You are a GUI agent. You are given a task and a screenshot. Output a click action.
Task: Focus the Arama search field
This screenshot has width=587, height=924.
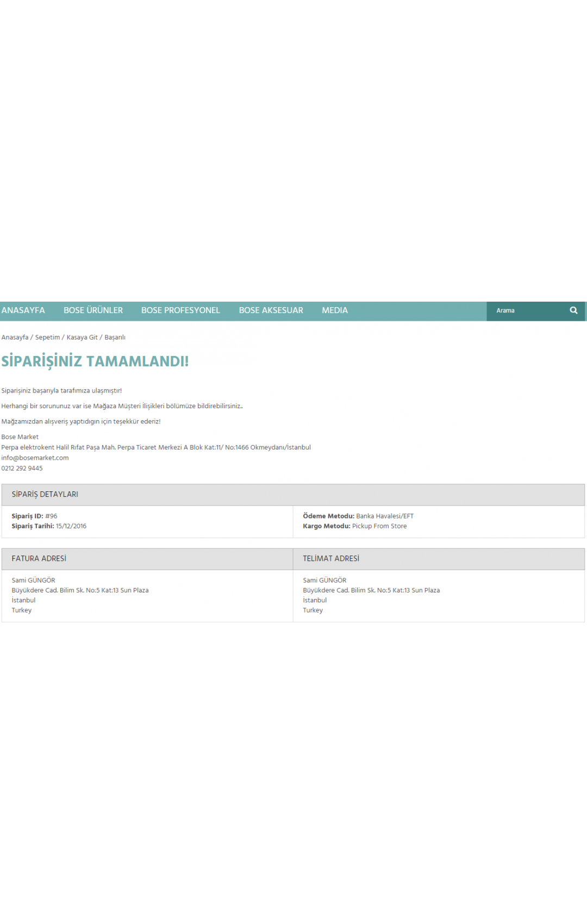pos(527,310)
